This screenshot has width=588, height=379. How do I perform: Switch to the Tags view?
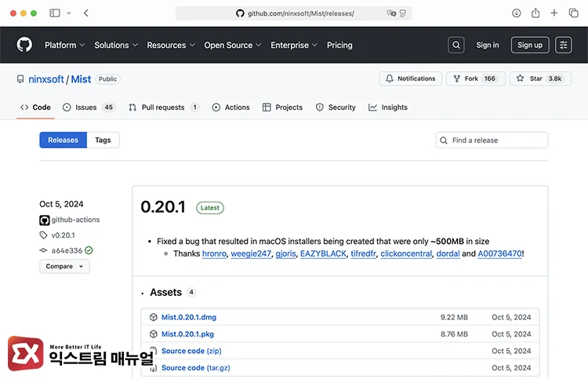click(103, 140)
